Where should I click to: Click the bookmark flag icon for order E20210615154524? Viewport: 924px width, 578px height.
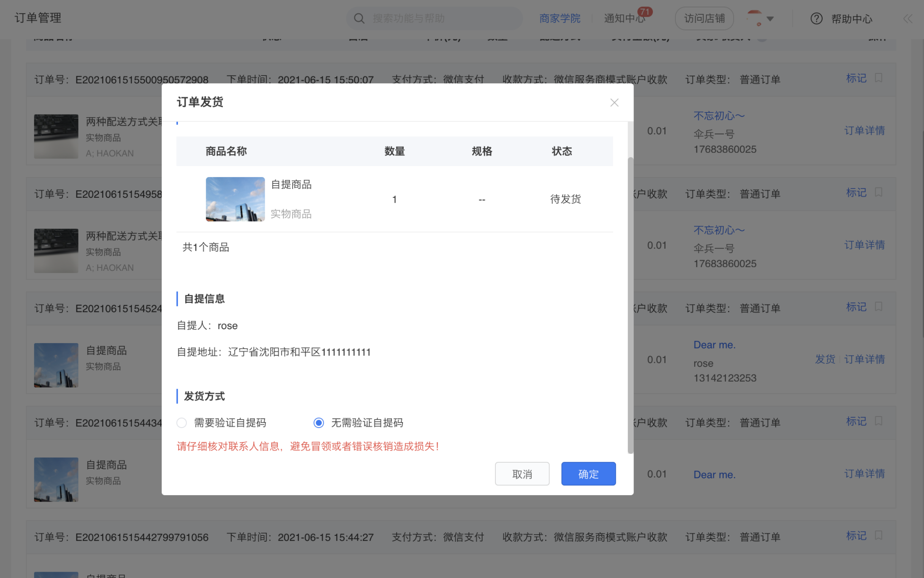(878, 306)
